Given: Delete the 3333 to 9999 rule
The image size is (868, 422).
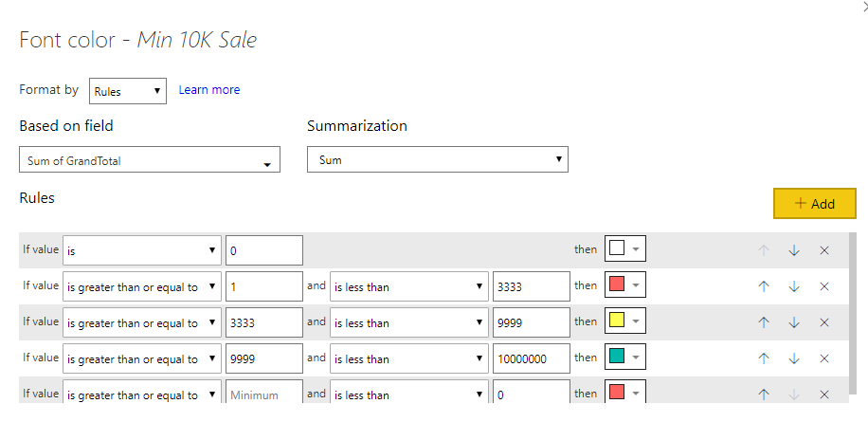Looking at the screenshot, I should point(824,322).
